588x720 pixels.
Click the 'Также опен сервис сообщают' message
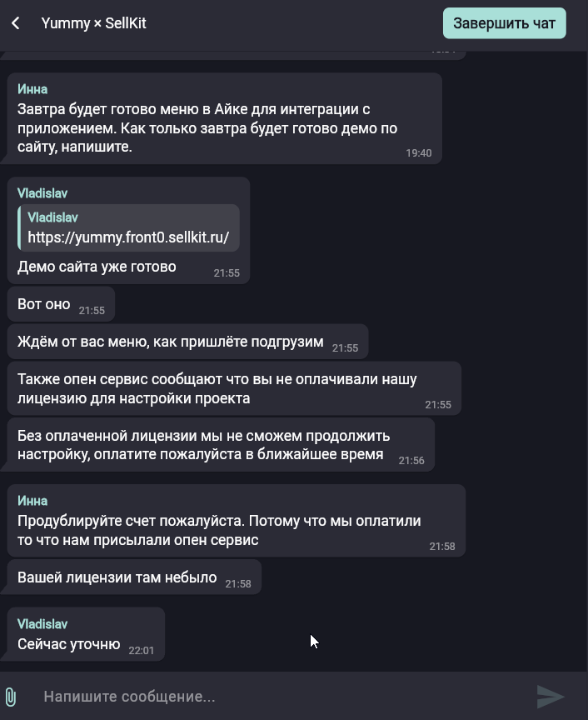click(x=217, y=388)
